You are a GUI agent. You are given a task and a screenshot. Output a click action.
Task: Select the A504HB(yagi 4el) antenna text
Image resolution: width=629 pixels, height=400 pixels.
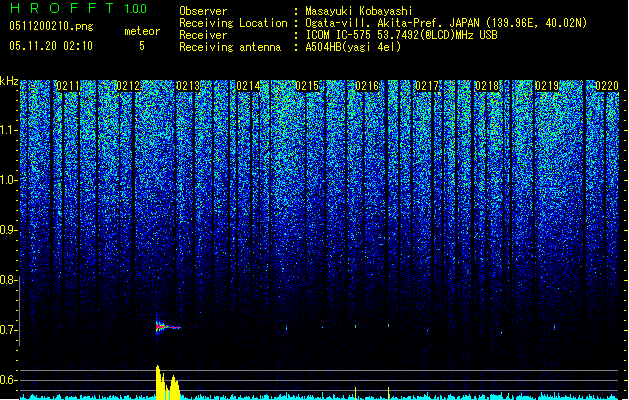point(353,47)
